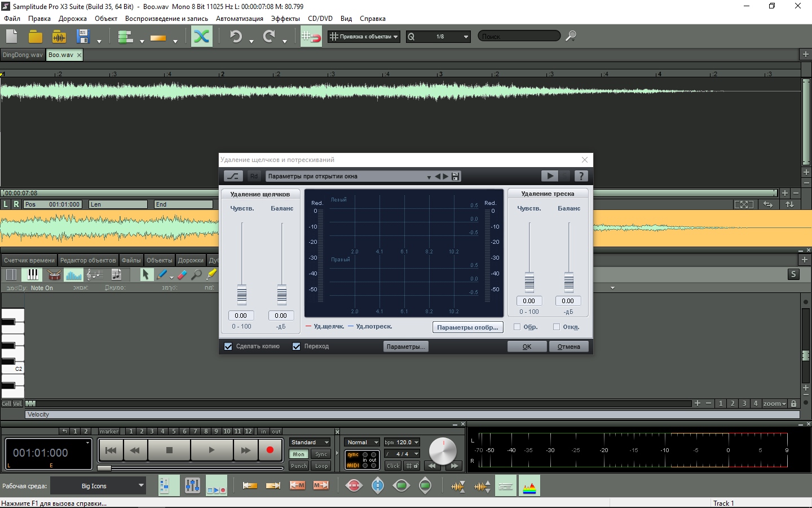Open the piano roll keyboard icon
Image resolution: width=812 pixels, height=508 pixels.
coord(33,275)
